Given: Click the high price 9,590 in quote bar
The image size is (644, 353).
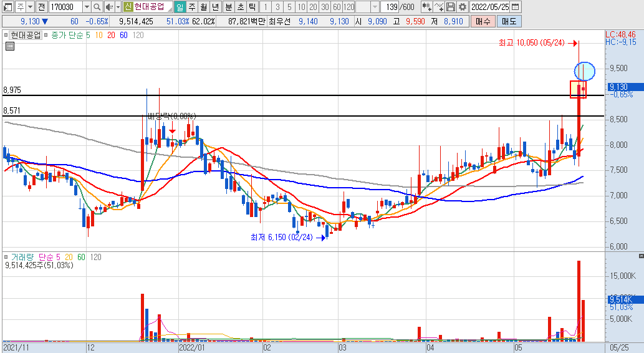Looking at the screenshot, I should pyautogui.click(x=415, y=21).
